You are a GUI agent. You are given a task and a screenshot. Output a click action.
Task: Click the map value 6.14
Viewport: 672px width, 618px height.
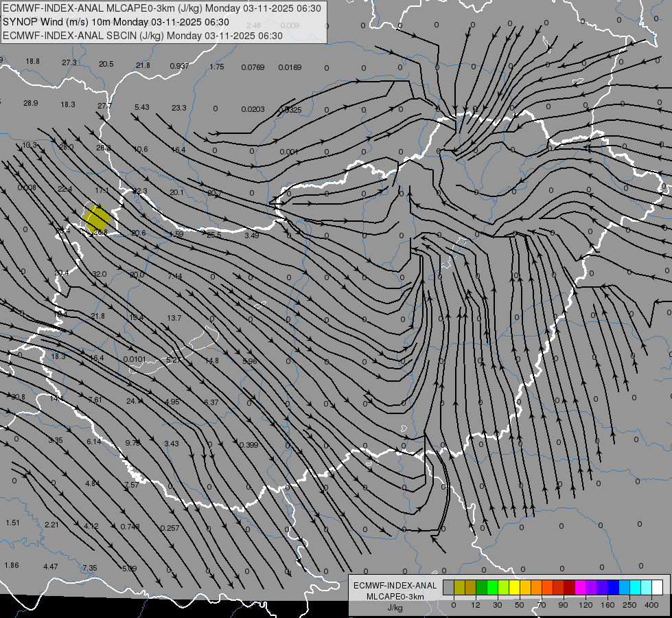click(x=94, y=442)
